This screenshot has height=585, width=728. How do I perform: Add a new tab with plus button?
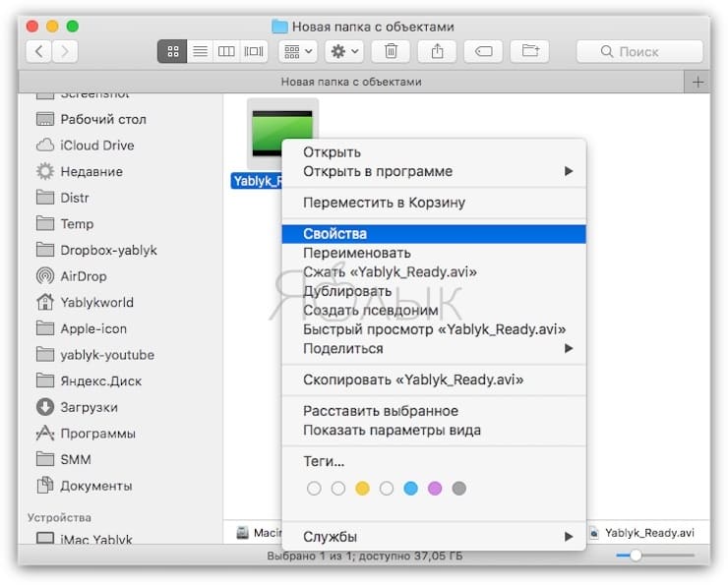(x=698, y=83)
